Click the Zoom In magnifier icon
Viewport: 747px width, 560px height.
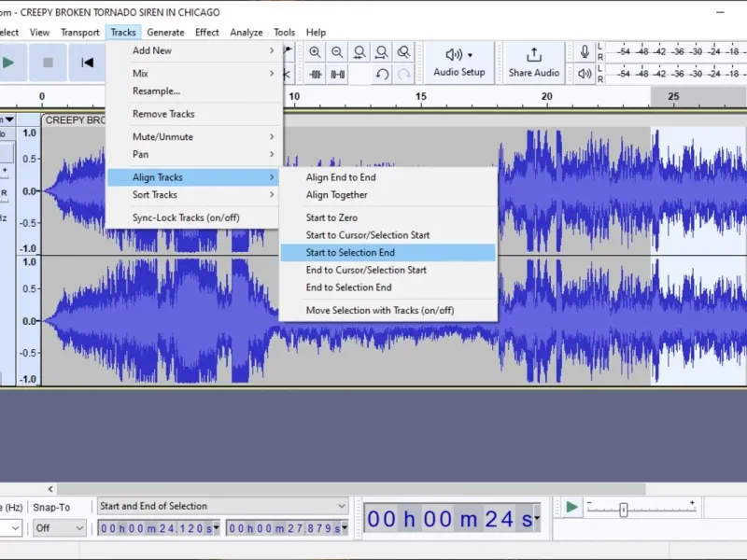tap(315, 52)
